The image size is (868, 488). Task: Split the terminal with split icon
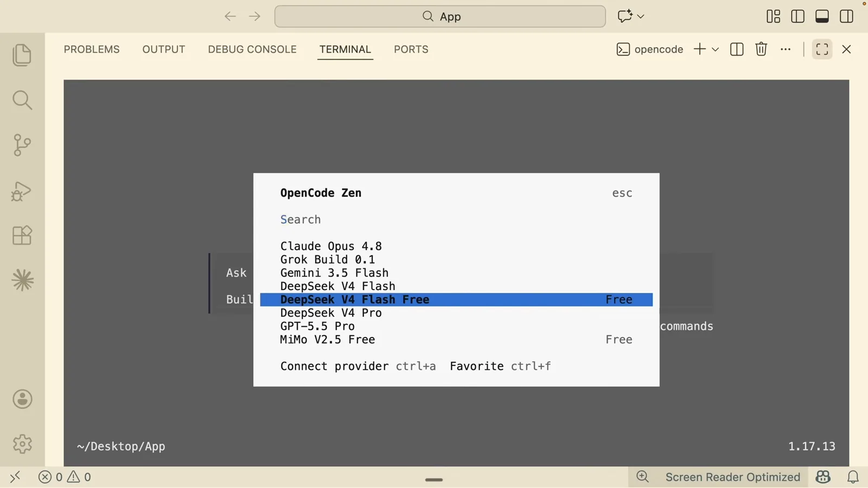737,49
